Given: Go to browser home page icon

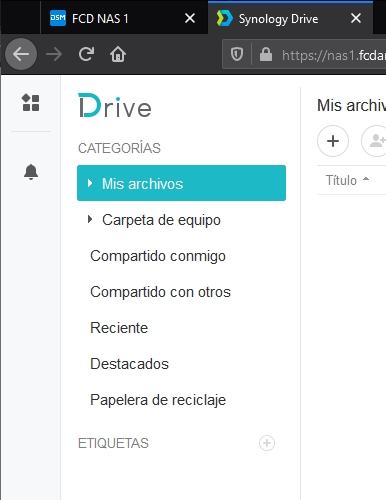Looking at the screenshot, I should 118,54.
